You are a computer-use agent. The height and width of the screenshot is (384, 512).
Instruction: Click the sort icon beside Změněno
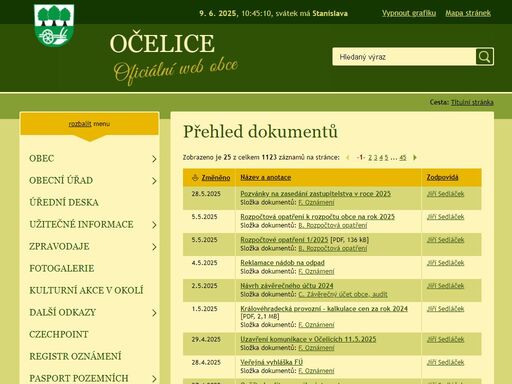pyautogui.click(x=195, y=177)
